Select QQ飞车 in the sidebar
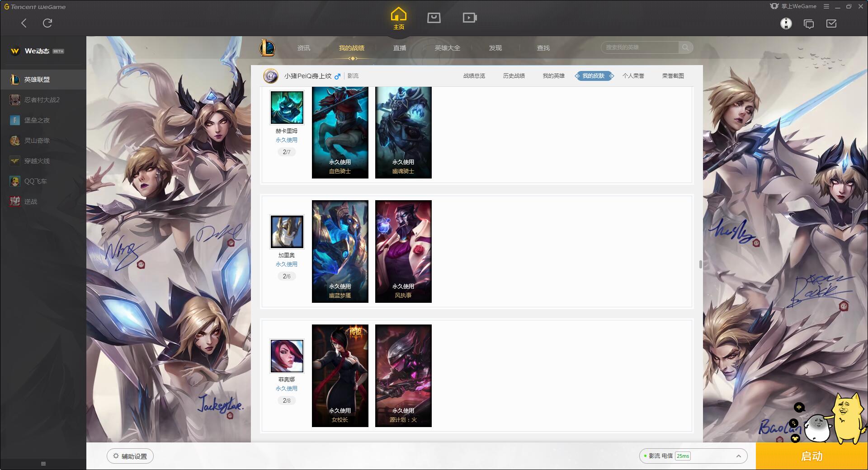 click(43, 181)
